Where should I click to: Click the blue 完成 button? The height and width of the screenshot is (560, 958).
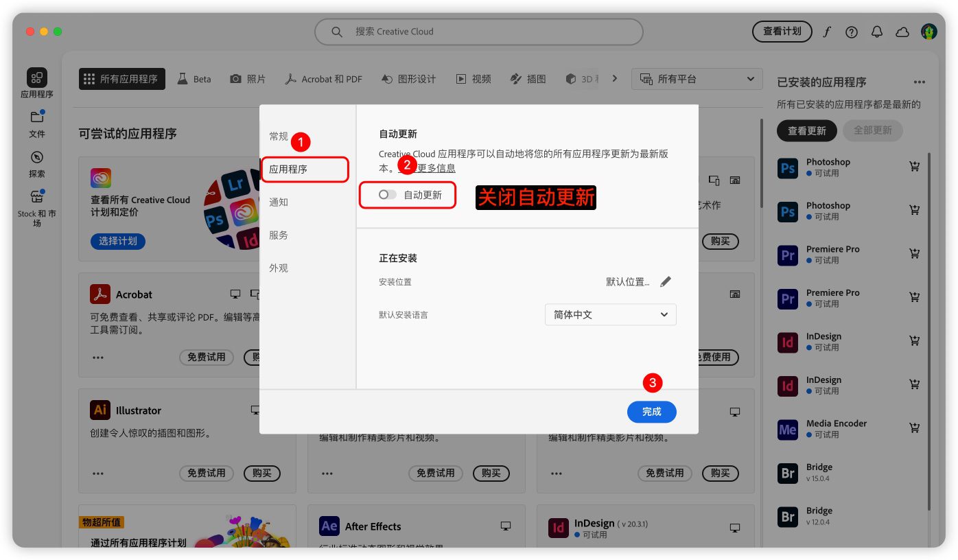pyautogui.click(x=651, y=412)
